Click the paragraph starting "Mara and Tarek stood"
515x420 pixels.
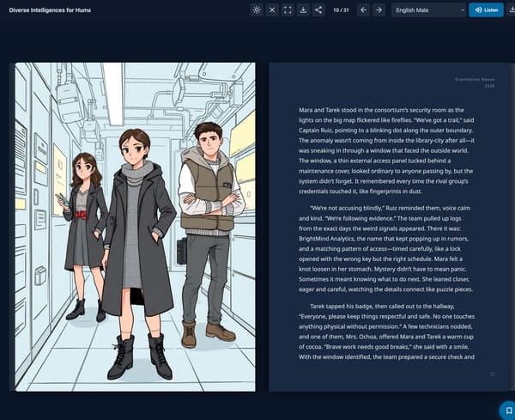click(386, 150)
